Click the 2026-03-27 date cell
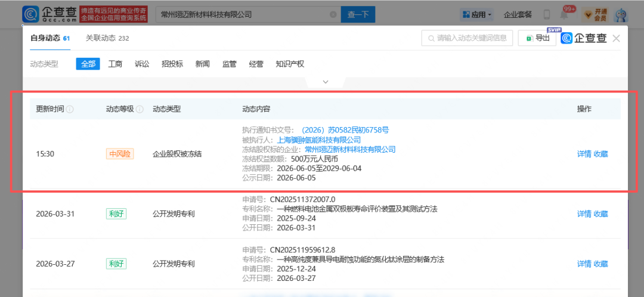 (x=55, y=264)
